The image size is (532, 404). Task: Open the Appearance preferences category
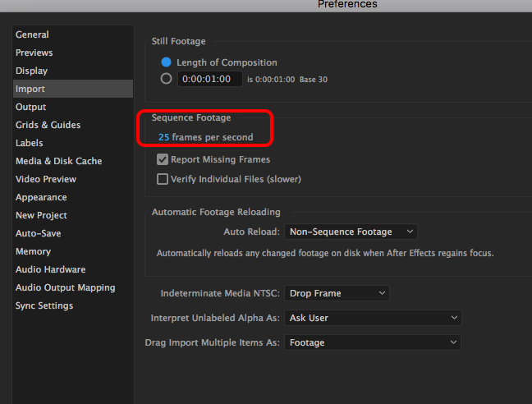point(41,197)
